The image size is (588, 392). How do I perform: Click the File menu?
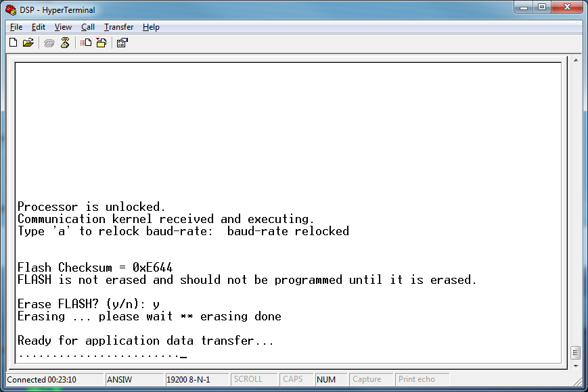pos(16,27)
